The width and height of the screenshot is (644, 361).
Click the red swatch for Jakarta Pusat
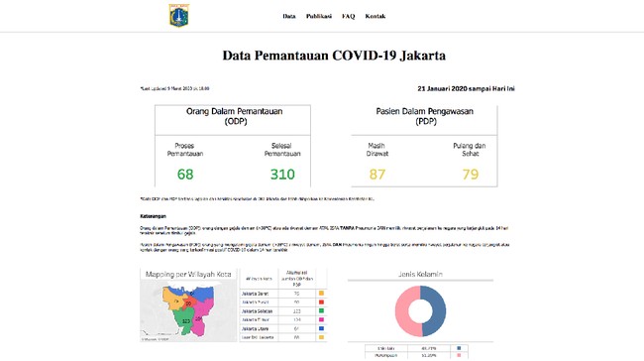(x=321, y=302)
